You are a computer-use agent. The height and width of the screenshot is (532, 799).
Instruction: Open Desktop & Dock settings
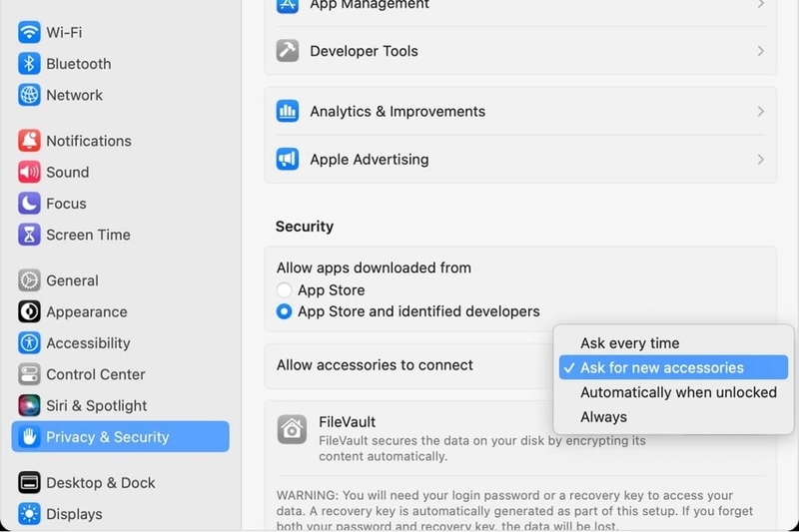pyautogui.click(x=100, y=483)
